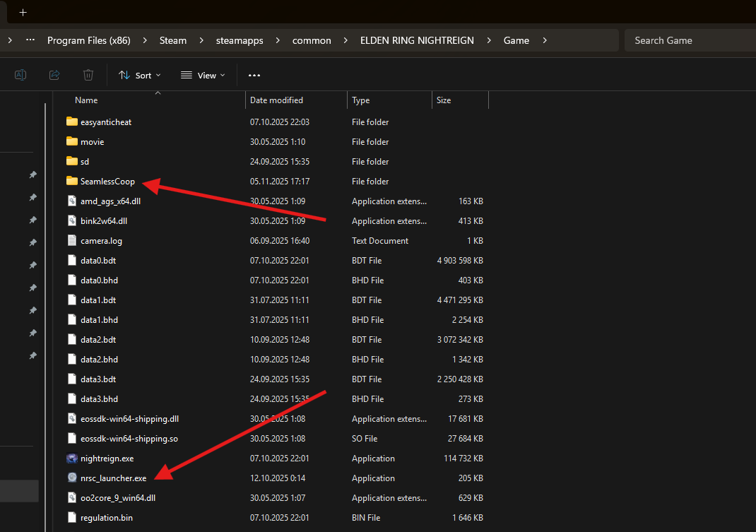The width and height of the screenshot is (756, 532).
Task: Sort by the Date modified column header
Action: pos(276,100)
